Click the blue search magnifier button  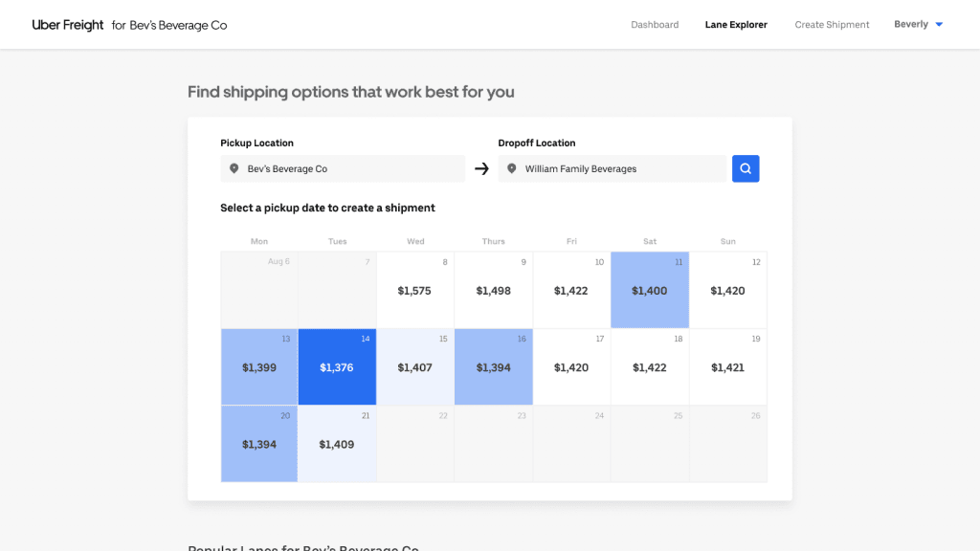[x=746, y=168]
